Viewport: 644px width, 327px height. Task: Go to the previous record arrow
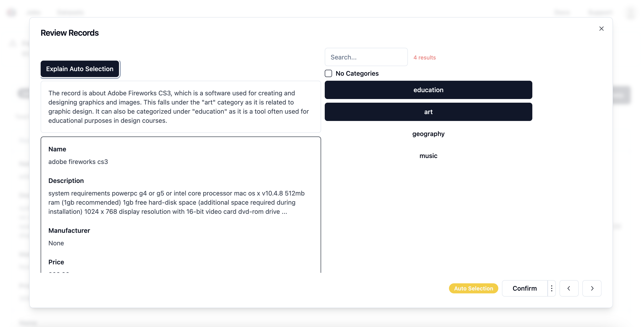coord(569,288)
